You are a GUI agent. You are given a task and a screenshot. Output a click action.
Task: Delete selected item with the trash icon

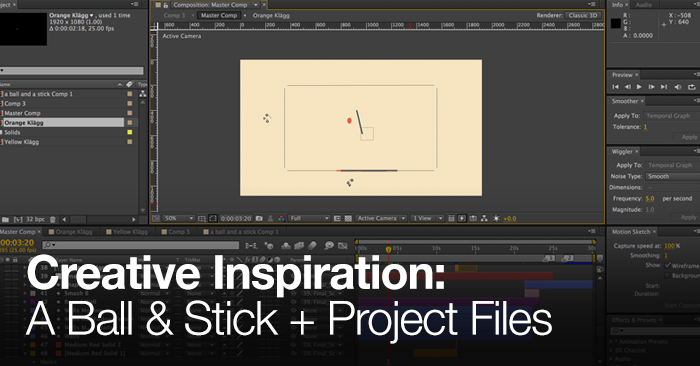tap(53, 220)
